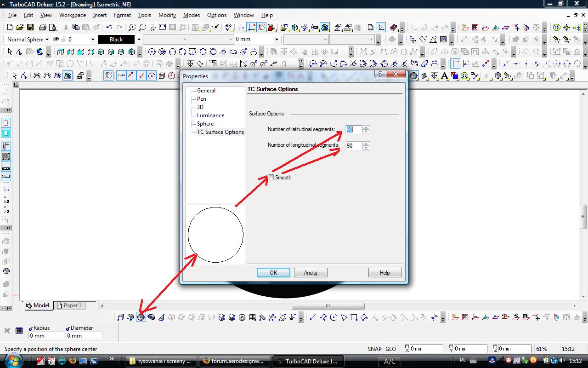Select the Sphere tool in bottom toolbar
The image size is (588, 368).
click(141, 317)
